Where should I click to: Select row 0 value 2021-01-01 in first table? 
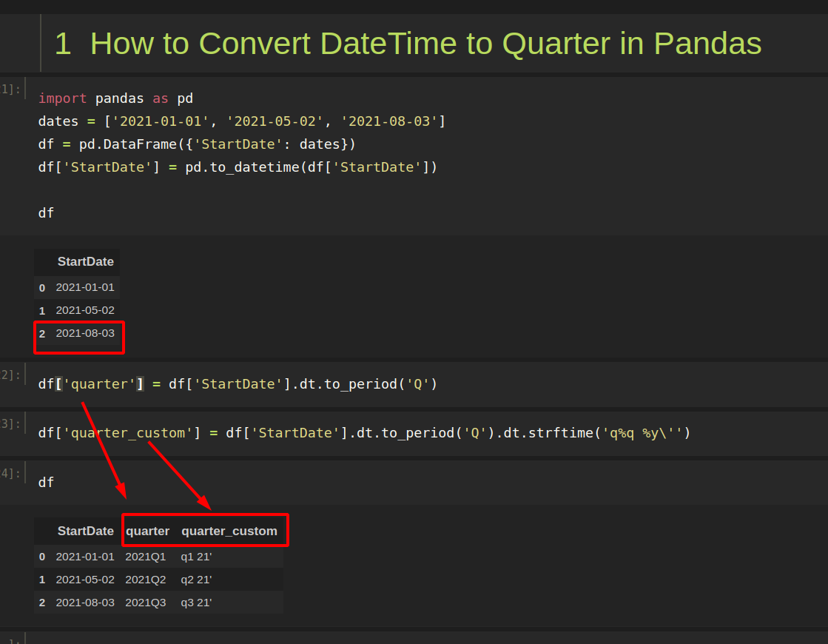(85, 287)
